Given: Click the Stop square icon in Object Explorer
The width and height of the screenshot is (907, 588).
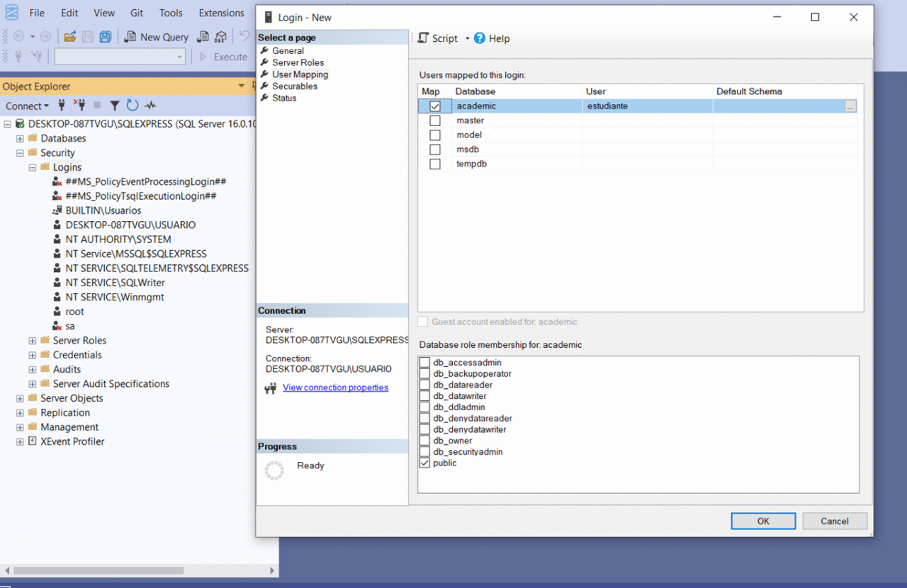Looking at the screenshot, I should click(x=97, y=106).
